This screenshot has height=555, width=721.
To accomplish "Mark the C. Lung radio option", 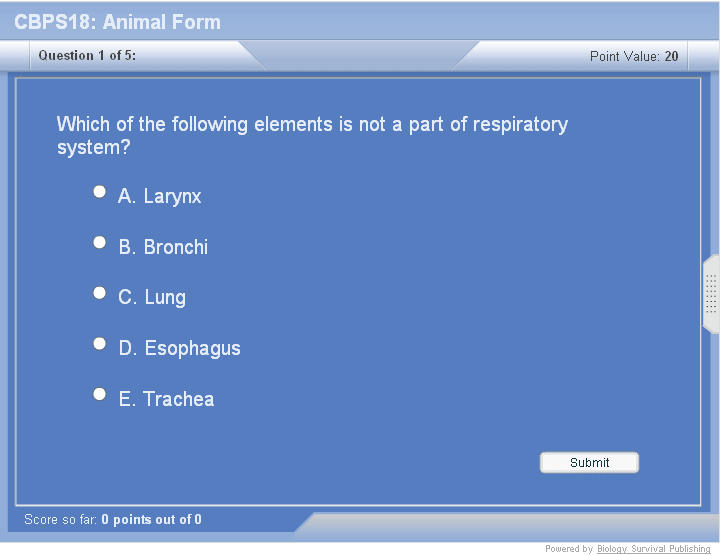I will click(x=99, y=293).
